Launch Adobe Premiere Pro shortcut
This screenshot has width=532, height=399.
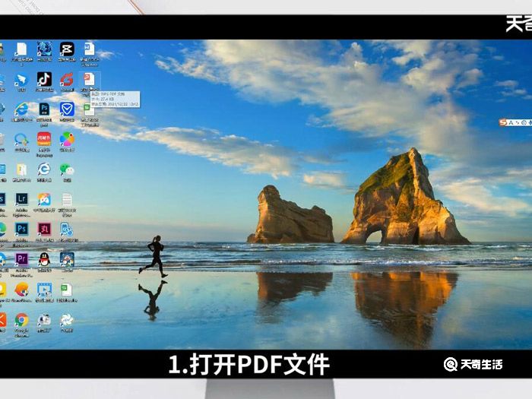click(x=22, y=260)
